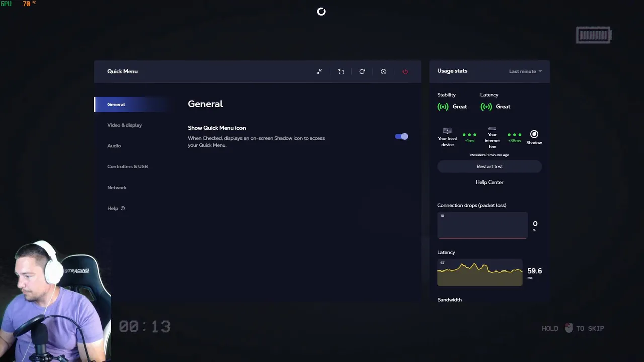Click the internet box router icon

click(492, 129)
